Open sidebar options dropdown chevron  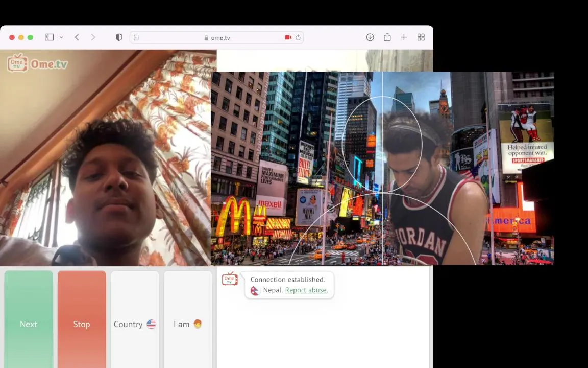coord(61,37)
